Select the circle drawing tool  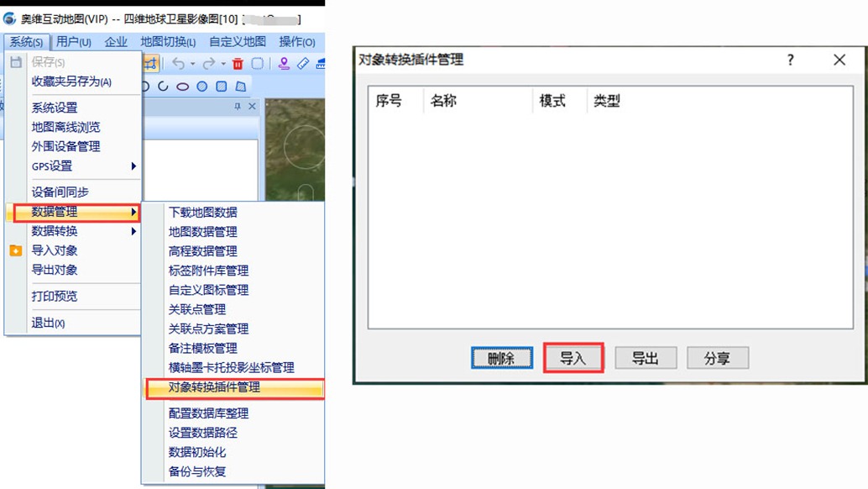coord(201,86)
